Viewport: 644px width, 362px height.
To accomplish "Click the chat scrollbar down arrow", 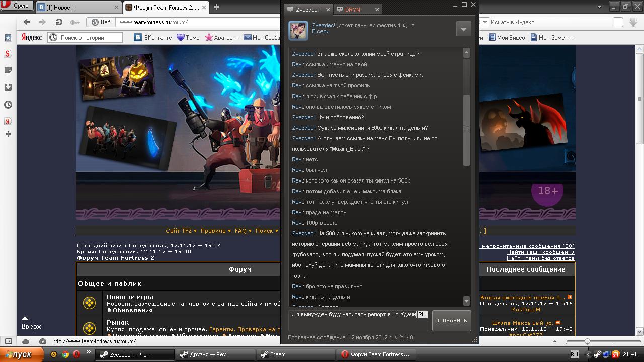I will (466, 301).
